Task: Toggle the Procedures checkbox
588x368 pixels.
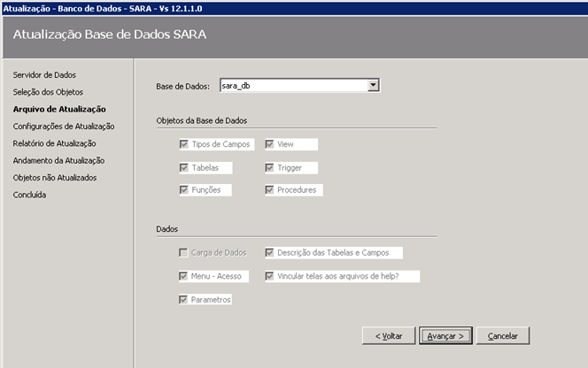Action: pyautogui.click(x=269, y=189)
